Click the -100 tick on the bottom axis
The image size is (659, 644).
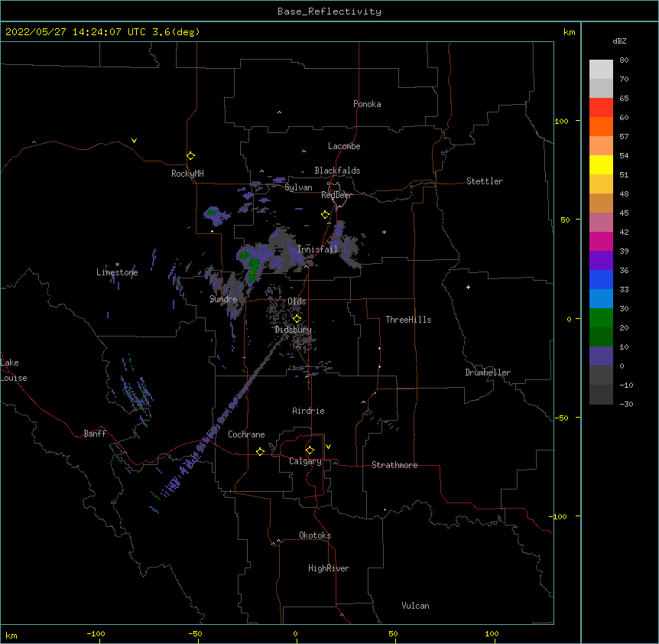(96, 633)
